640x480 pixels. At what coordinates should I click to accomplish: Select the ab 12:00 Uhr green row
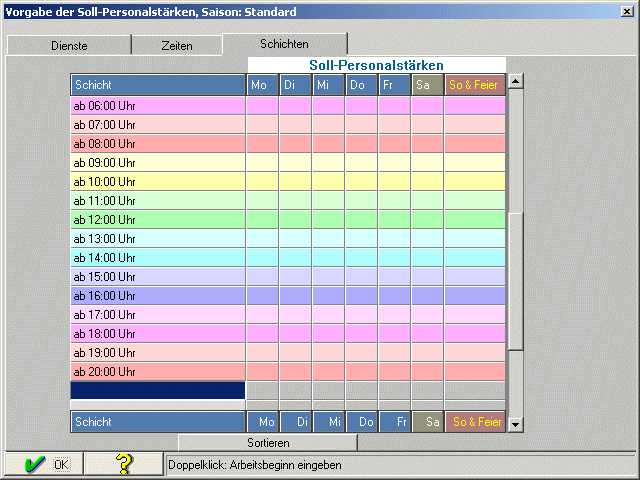(158, 219)
